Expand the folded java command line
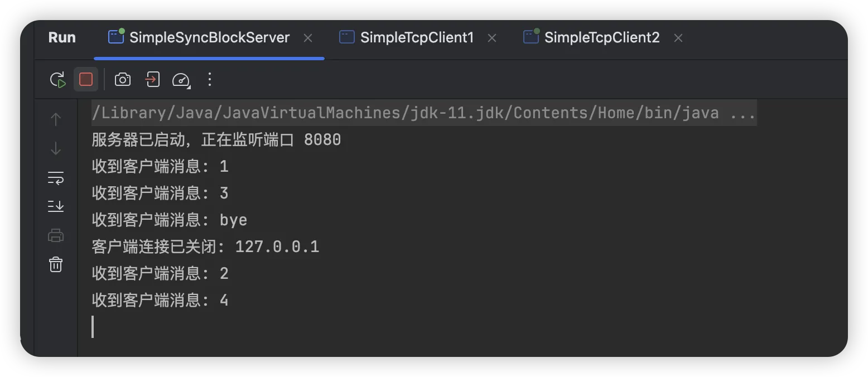 742,113
